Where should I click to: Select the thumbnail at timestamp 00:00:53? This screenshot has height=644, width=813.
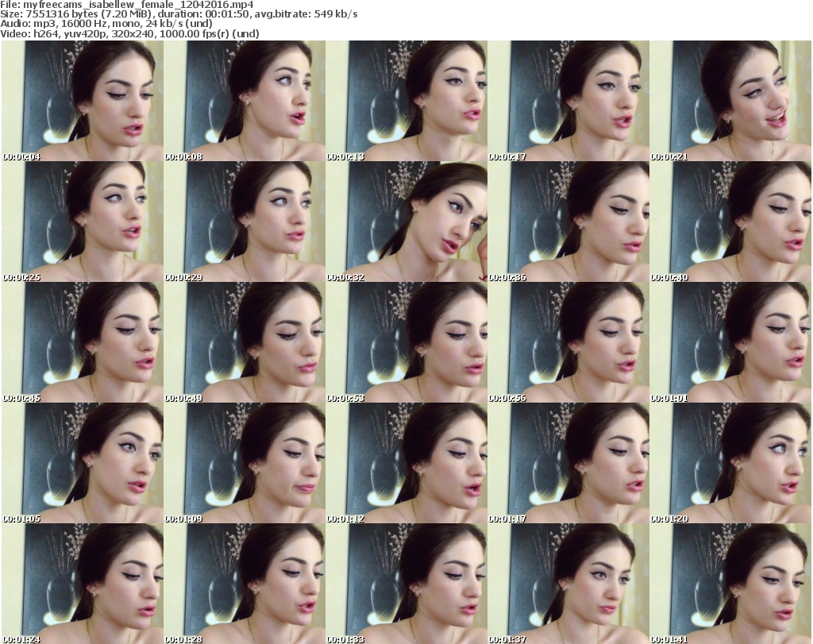pyautogui.click(x=406, y=343)
